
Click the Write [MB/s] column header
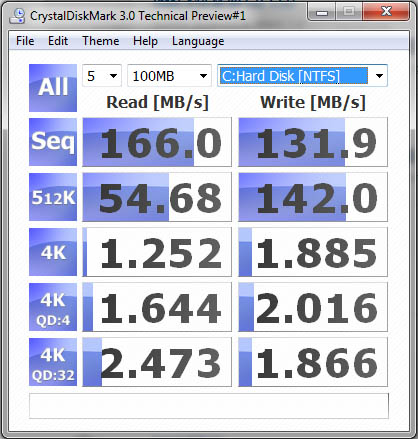[313, 102]
